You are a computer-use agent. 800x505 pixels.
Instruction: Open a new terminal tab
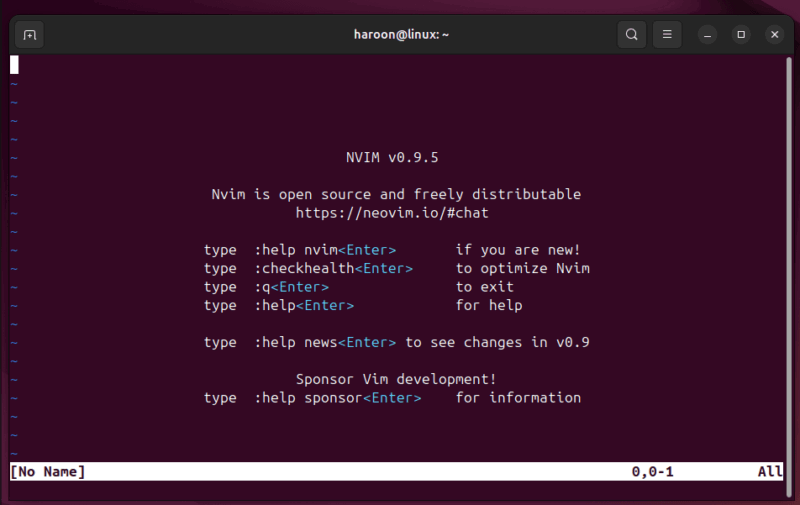coord(30,35)
